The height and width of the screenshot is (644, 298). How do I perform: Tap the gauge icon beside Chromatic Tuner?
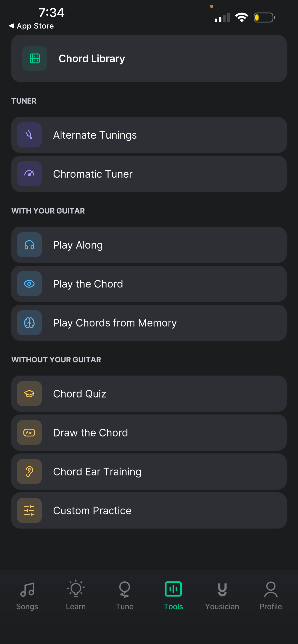coord(29,174)
